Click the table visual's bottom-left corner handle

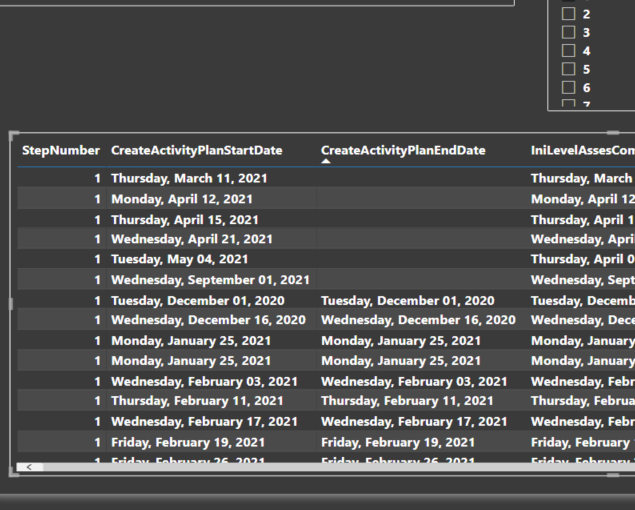click(13, 473)
